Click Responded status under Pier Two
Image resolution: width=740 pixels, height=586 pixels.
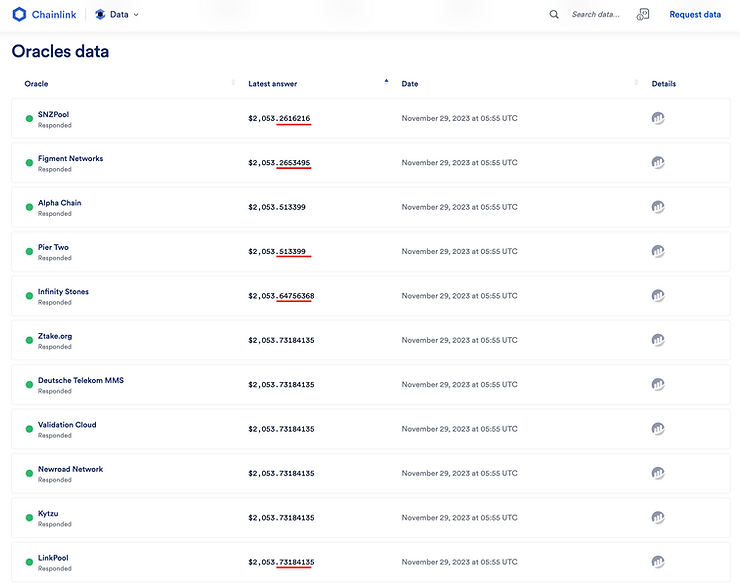[x=55, y=258]
